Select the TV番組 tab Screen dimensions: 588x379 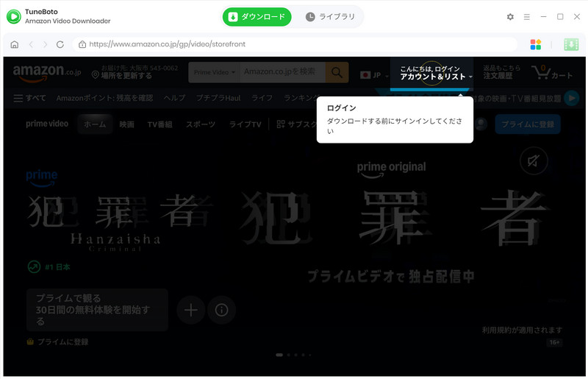click(159, 124)
